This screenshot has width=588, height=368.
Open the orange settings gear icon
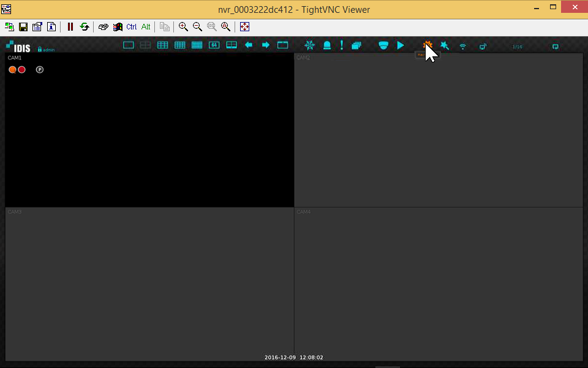(x=427, y=45)
